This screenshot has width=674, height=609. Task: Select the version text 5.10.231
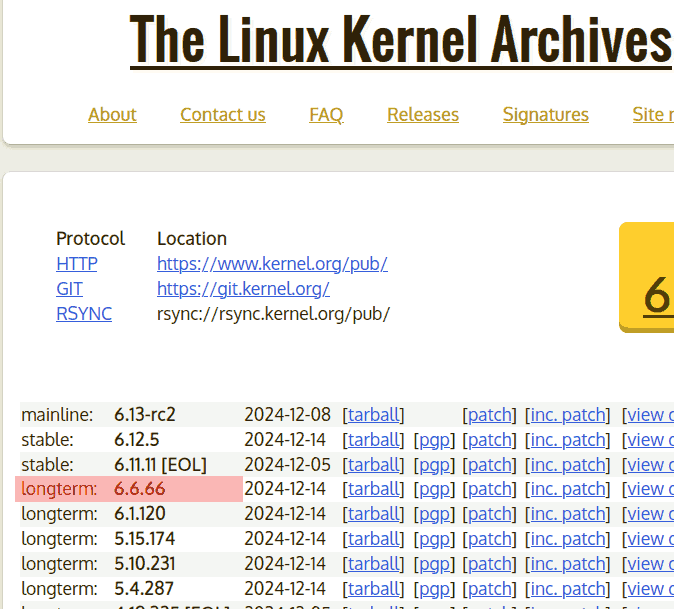[144, 563]
